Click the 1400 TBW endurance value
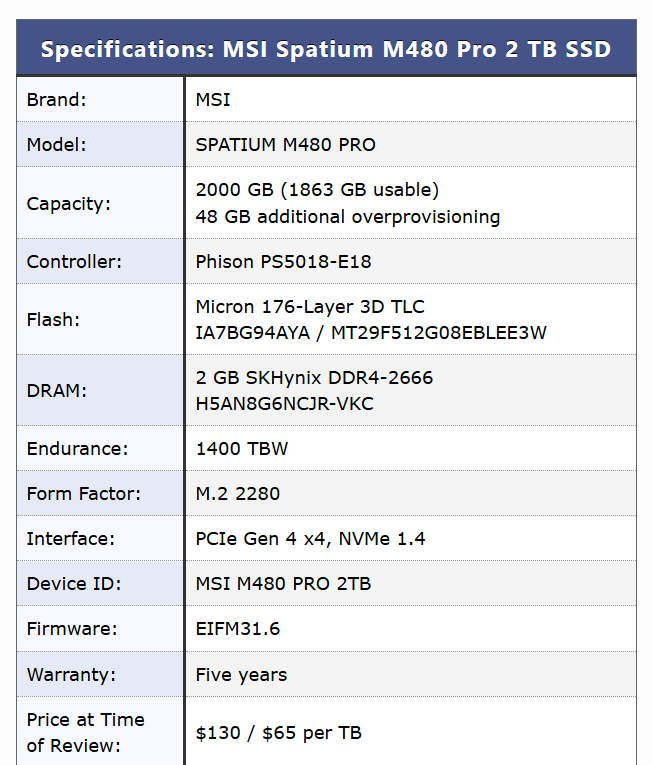The image size is (653, 765). click(x=242, y=448)
